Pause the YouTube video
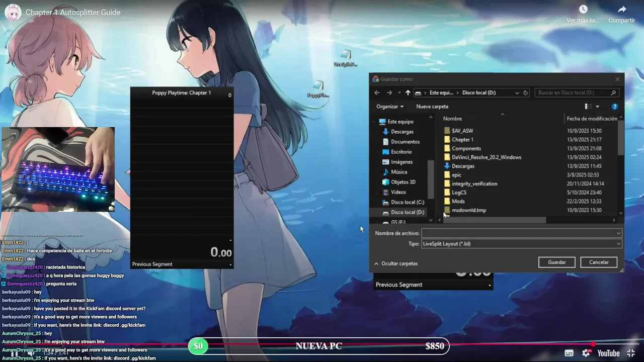 point(14,353)
